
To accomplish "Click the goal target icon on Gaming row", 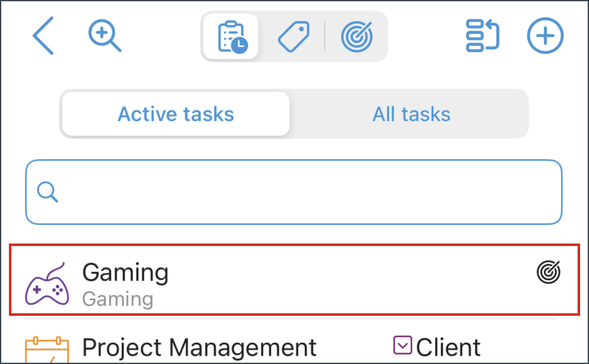I will click(x=548, y=272).
